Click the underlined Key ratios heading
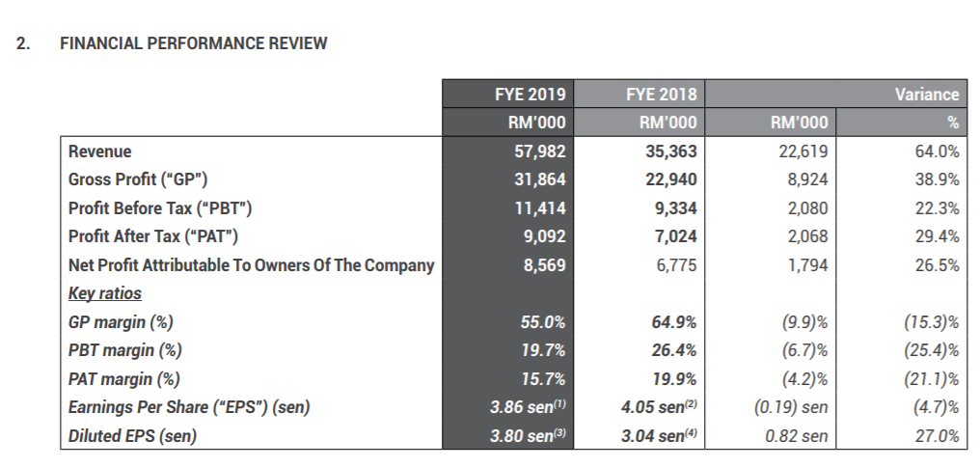 click(x=105, y=293)
